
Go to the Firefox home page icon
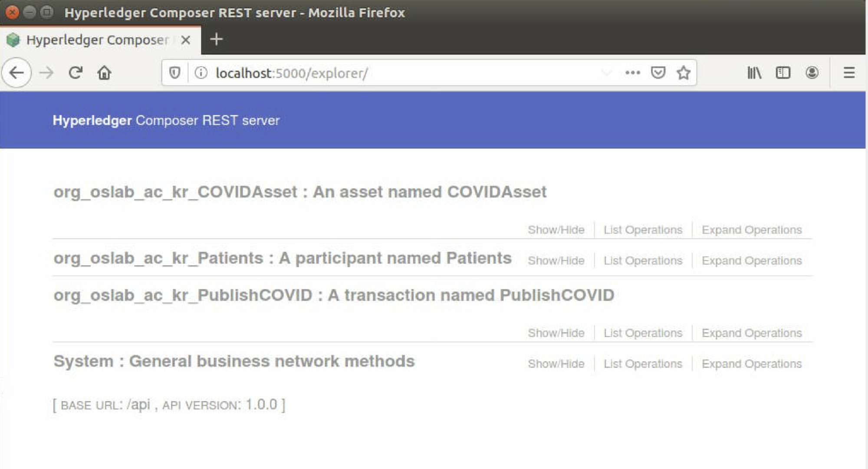pyautogui.click(x=104, y=73)
